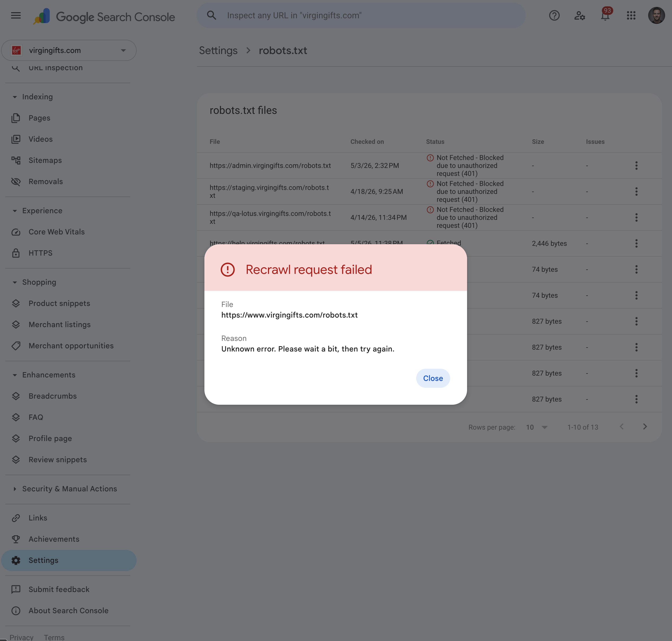Open the Terms link

tap(54, 637)
